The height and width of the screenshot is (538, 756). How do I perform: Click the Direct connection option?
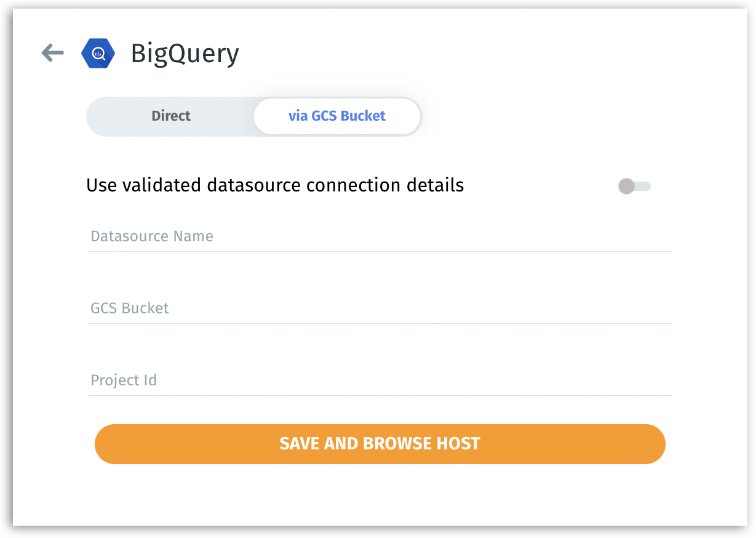[x=170, y=116]
